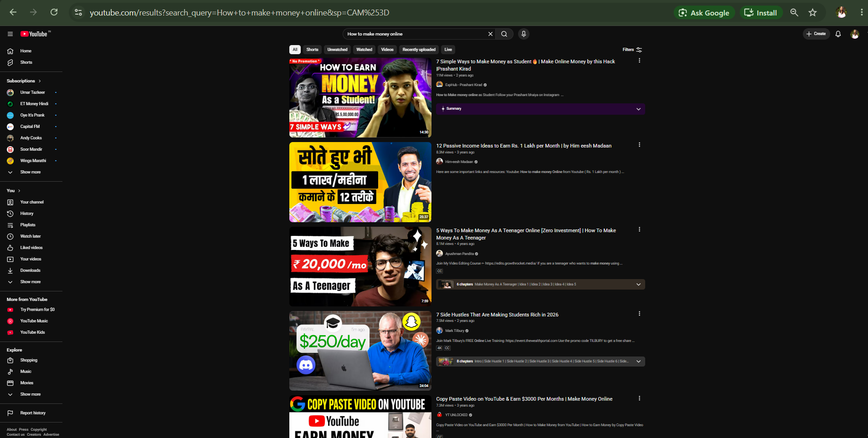Open Downloads in the sidebar
Image resolution: width=868 pixels, height=438 pixels.
click(x=31, y=270)
